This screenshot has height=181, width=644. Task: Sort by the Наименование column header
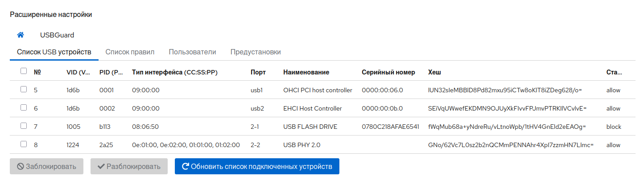tap(306, 72)
